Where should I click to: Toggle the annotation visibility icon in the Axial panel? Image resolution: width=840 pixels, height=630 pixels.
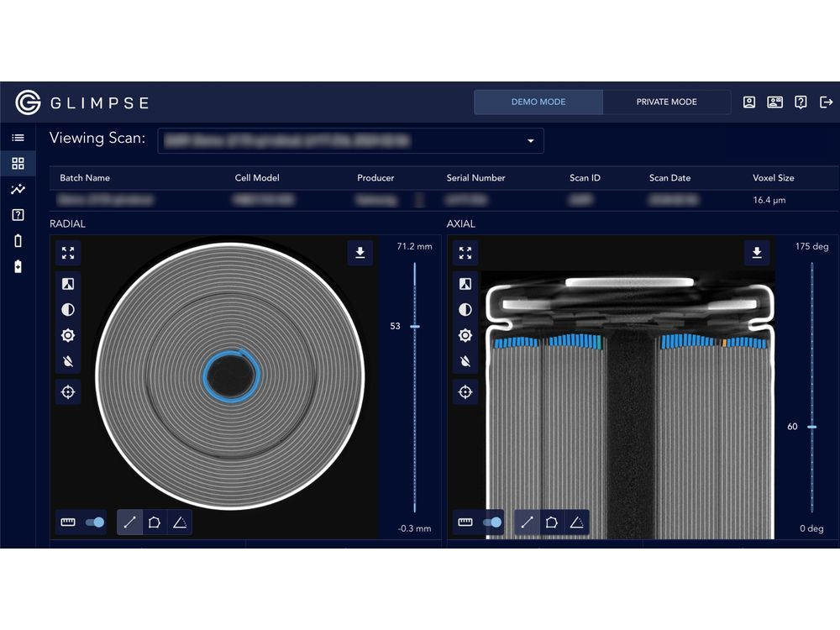(465, 362)
